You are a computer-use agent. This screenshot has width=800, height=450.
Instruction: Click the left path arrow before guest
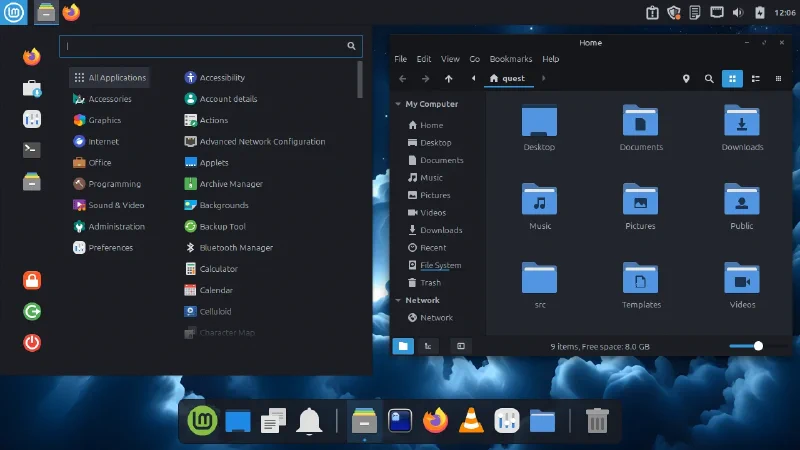pyautogui.click(x=473, y=78)
